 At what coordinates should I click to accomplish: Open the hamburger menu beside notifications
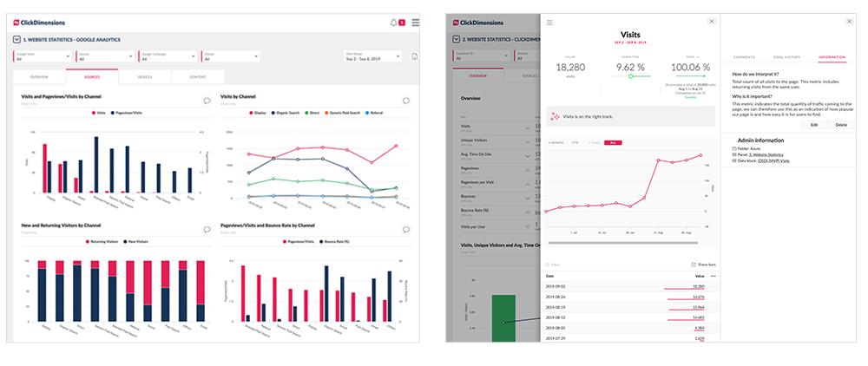coord(415,23)
